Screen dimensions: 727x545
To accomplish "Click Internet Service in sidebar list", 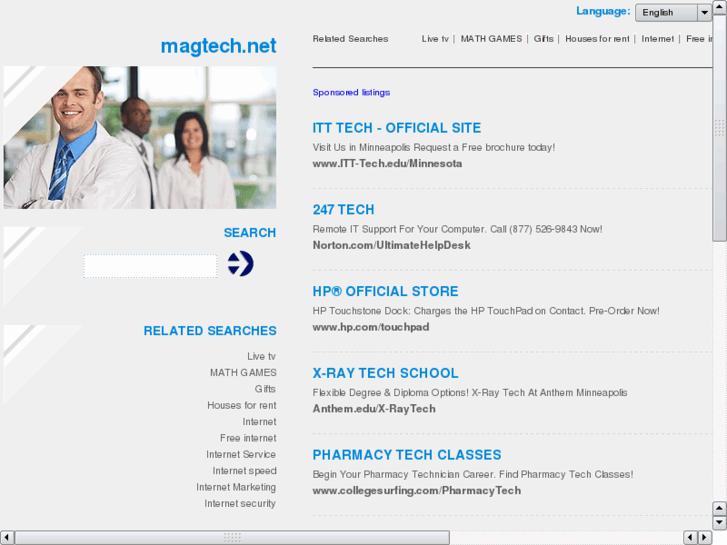I will pos(241,454).
